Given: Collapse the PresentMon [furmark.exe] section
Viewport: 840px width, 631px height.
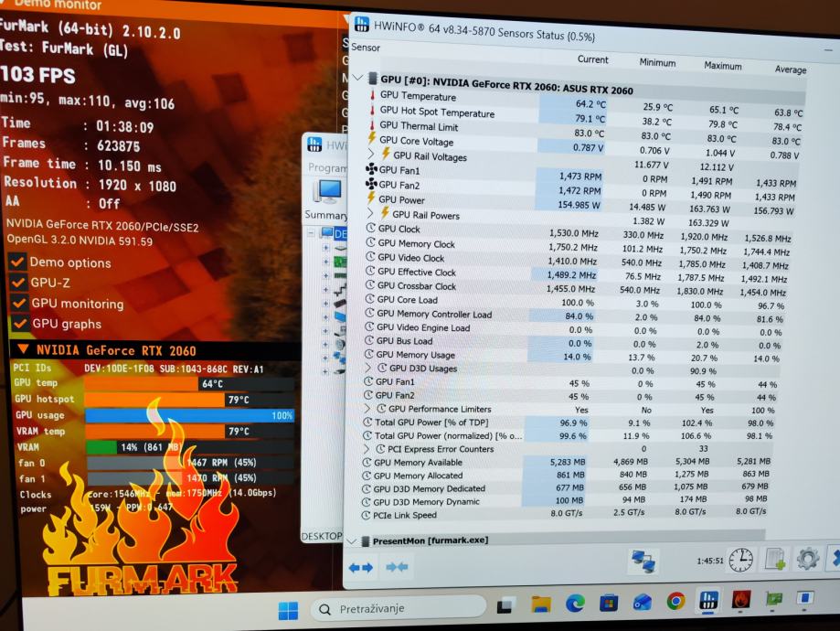Looking at the screenshot, I should click(x=352, y=541).
